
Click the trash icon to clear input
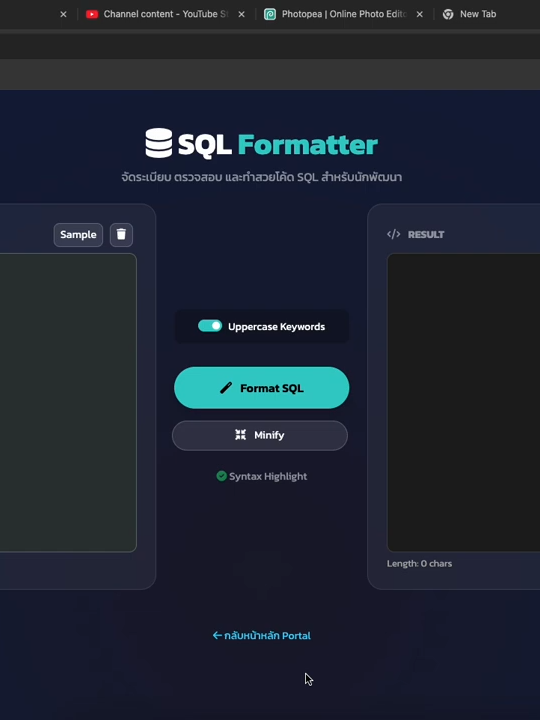click(x=121, y=235)
